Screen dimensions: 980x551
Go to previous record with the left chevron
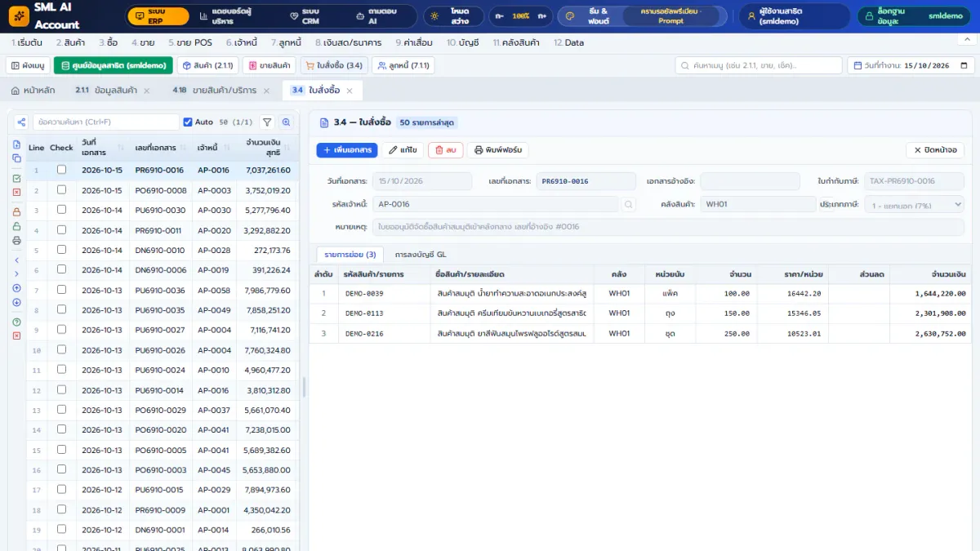pyautogui.click(x=16, y=260)
